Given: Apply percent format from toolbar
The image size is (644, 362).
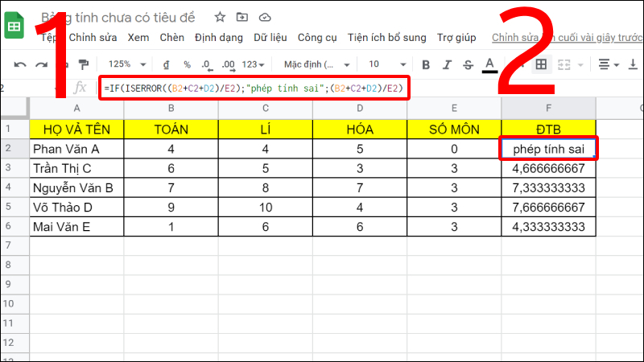Looking at the screenshot, I should click(187, 64).
